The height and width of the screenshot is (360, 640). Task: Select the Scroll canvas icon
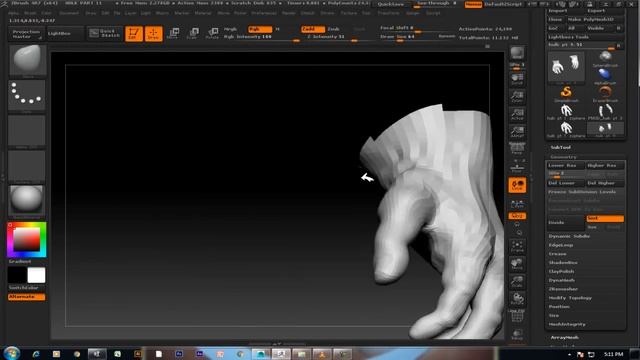[517, 79]
